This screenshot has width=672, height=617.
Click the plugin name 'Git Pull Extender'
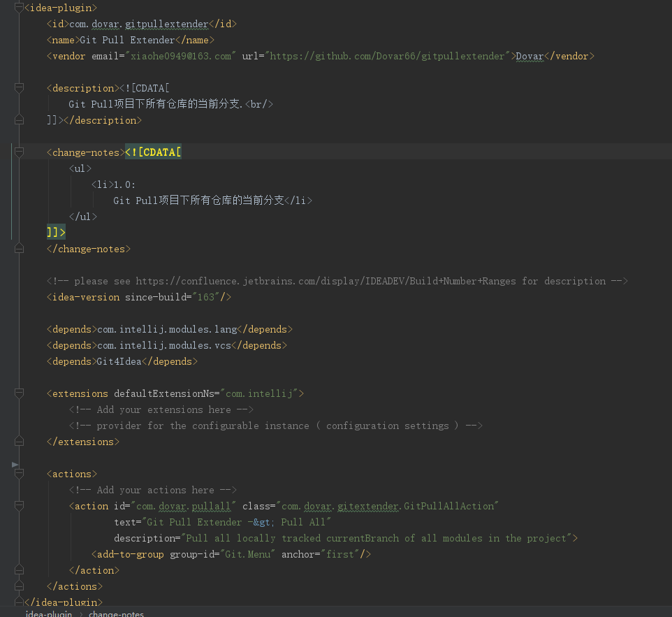(x=127, y=40)
